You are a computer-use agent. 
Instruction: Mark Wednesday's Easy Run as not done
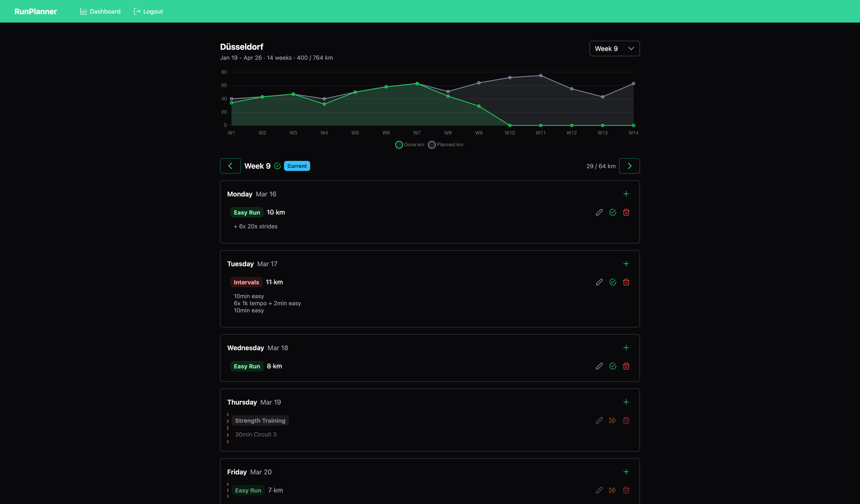pos(613,366)
